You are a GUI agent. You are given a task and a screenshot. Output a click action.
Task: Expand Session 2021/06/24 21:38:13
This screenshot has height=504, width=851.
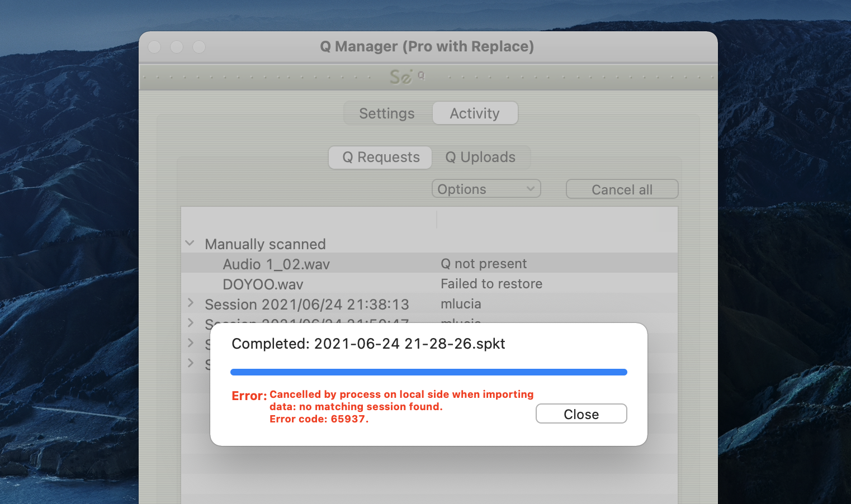(191, 303)
